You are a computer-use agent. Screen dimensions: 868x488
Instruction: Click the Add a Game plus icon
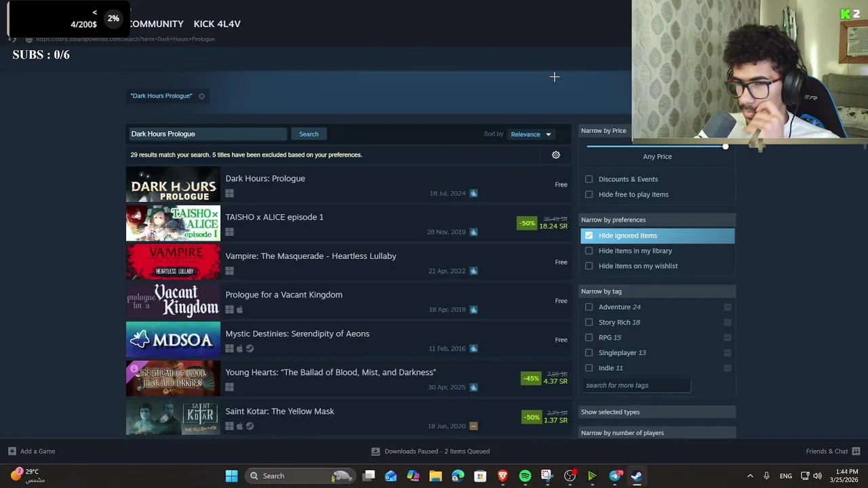pyautogui.click(x=12, y=451)
